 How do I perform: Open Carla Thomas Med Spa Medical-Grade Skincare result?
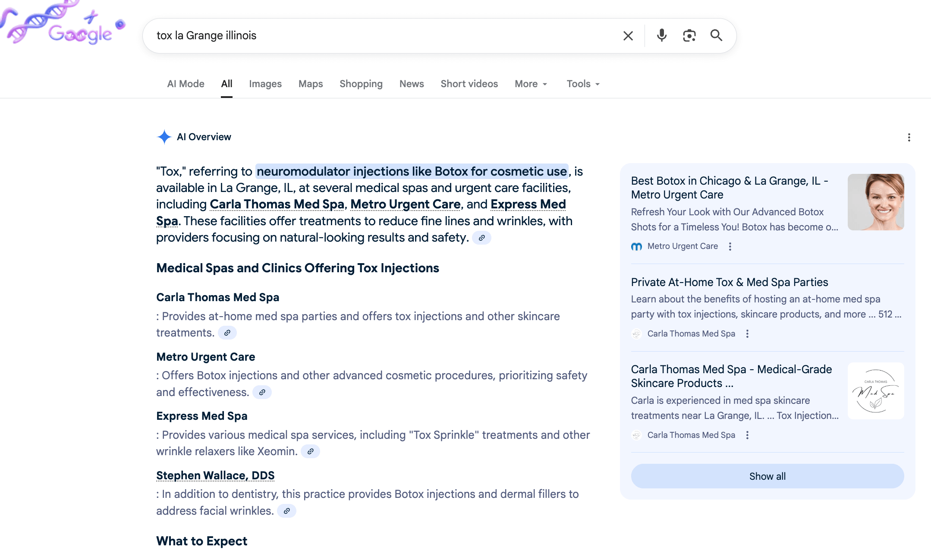(731, 376)
